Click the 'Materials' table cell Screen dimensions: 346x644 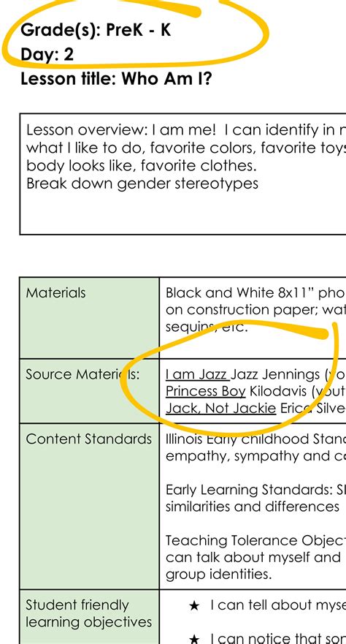click(89, 318)
